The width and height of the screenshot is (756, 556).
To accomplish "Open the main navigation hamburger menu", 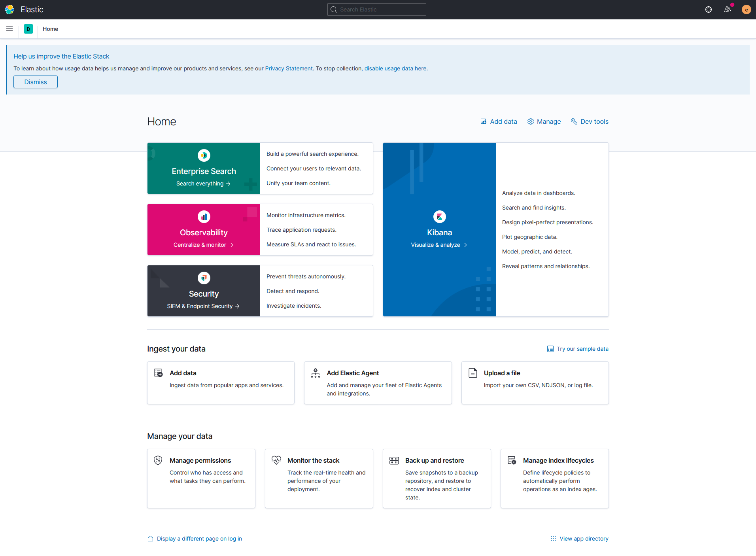I will pos(9,29).
